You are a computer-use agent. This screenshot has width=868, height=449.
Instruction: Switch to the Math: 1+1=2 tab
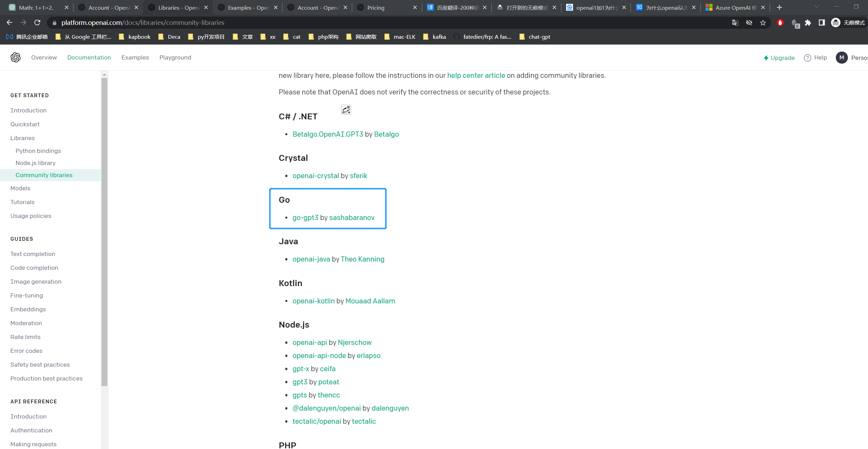coord(38,8)
